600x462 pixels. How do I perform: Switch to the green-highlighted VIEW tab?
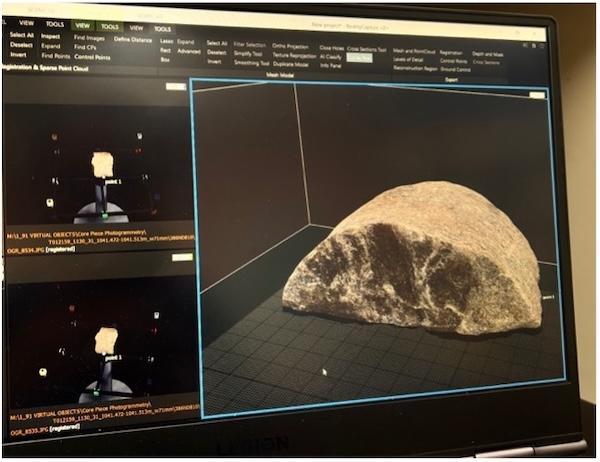click(x=82, y=26)
